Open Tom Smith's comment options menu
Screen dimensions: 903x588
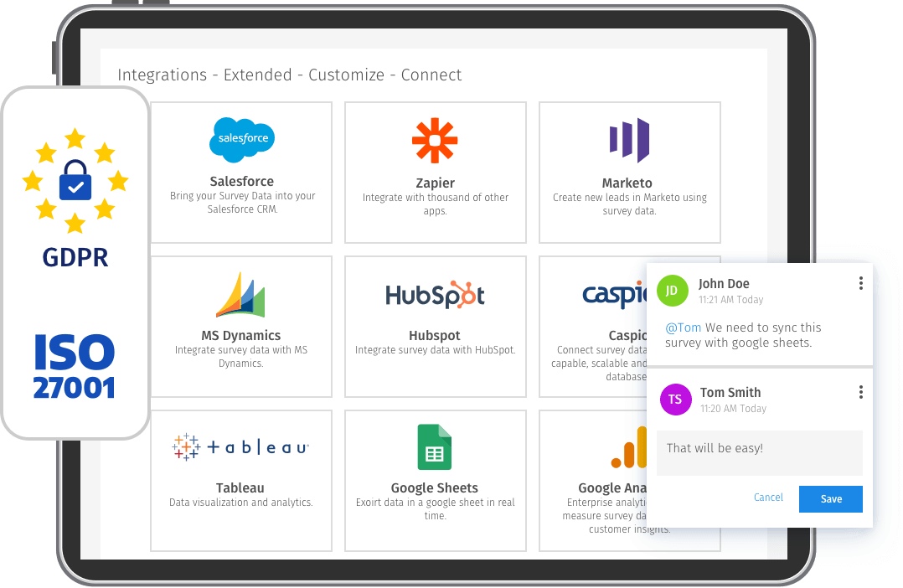(x=860, y=392)
